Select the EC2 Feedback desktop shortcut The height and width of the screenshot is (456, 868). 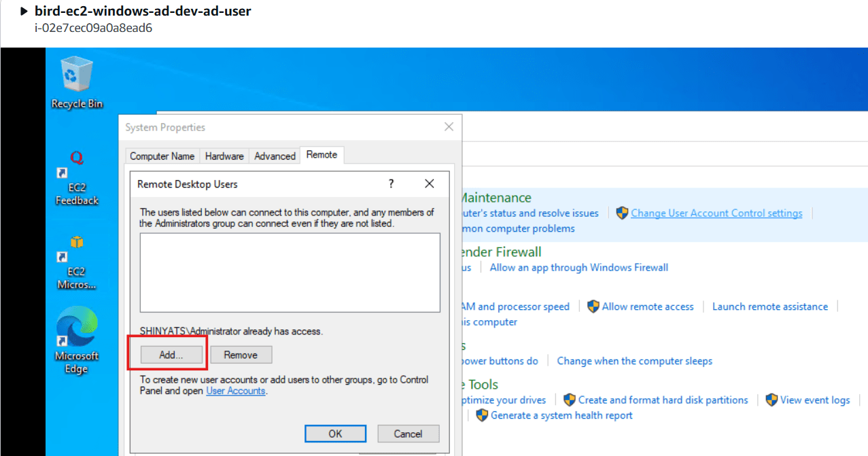[x=77, y=178]
